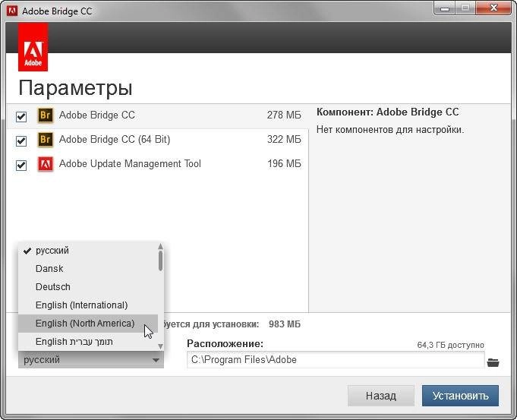Screen dimensions: 517x420
Task: Uncheck the Adobe Bridge CC (64 Bit) checkbox
Action: [x=21, y=141]
